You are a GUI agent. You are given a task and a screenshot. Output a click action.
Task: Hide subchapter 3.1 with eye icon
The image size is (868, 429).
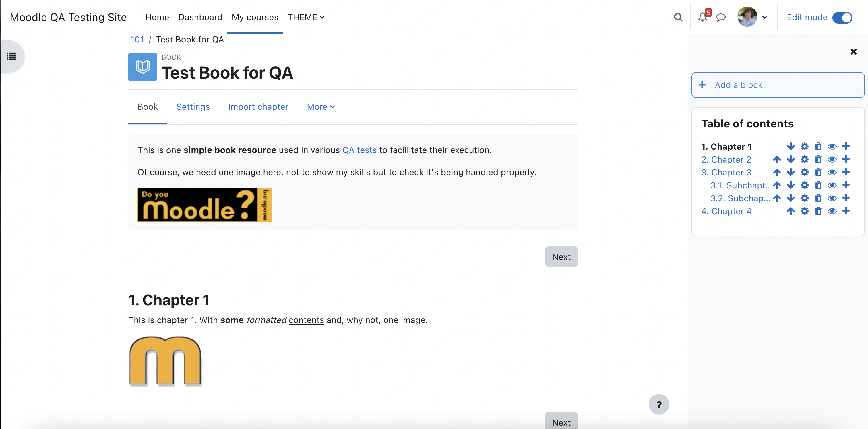pos(832,185)
